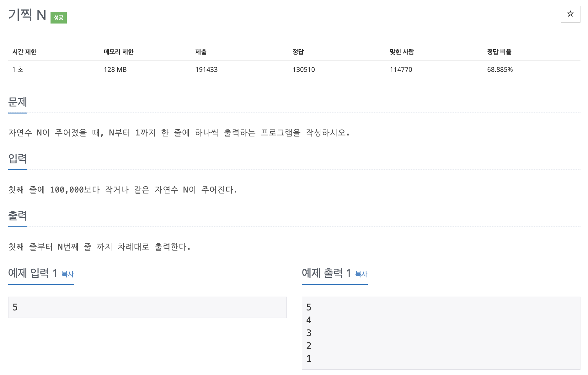Viewport: 588px width, 375px height.
Task: Click the number 2 in example output
Action: pyautogui.click(x=309, y=346)
